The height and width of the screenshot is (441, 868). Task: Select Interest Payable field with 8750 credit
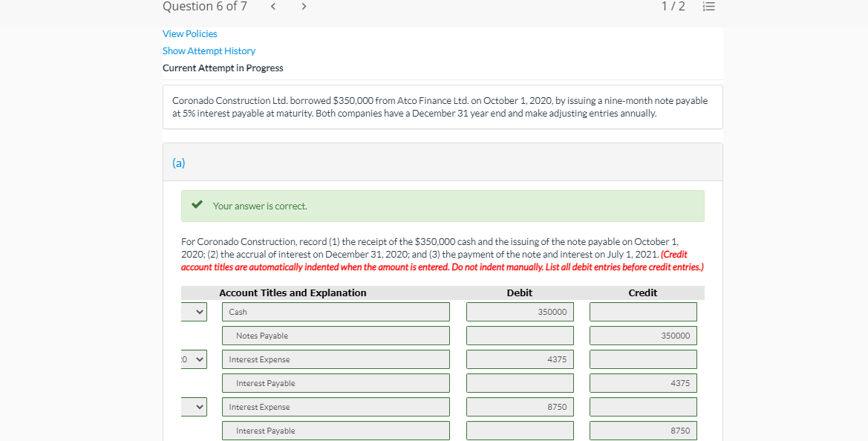pos(336,431)
